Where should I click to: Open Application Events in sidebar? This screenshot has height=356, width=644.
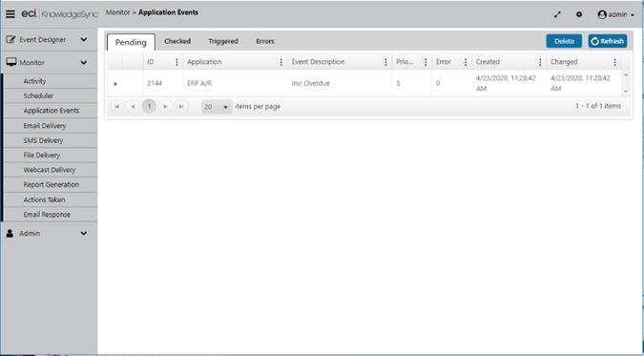pyautogui.click(x=51, y=111)
